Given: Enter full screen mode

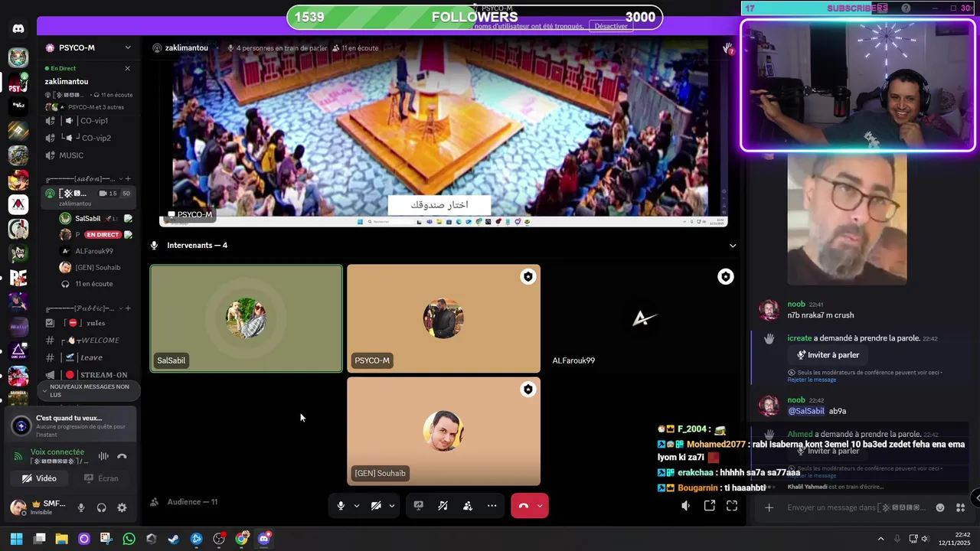Looking at the screenshot, I should pyautogui.click(x=732, y=506).
